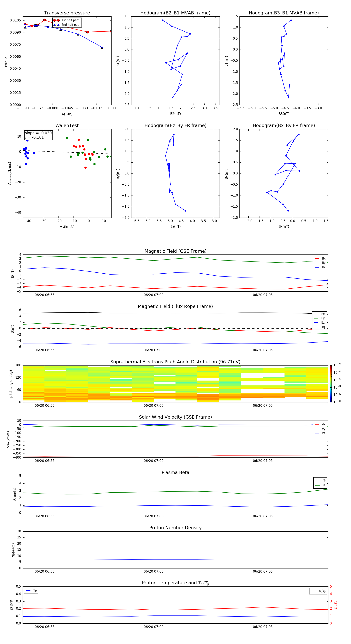Screen dimensions: 351x644
Task: Click the '1st half path' legend entry
Action: coord(66,20)
